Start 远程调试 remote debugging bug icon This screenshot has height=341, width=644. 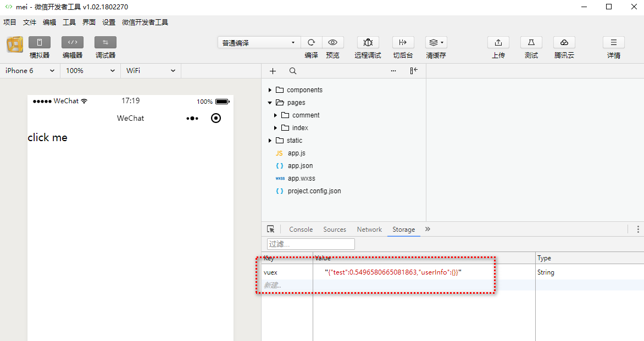click(x=368, y=42)
